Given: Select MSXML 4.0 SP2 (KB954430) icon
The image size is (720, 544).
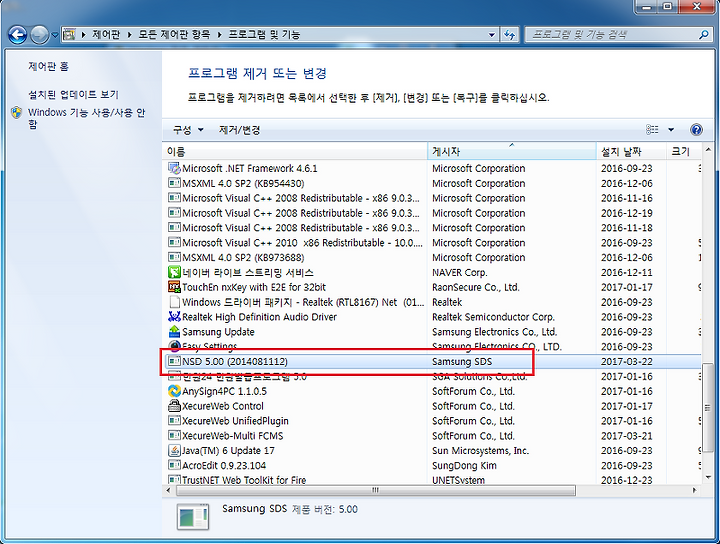Looking at the screenshot, I should coord(174,183).
